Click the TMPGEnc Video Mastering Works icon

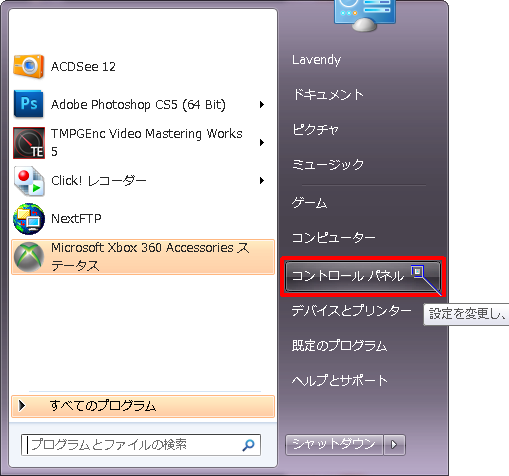click(x=29, y=143)
